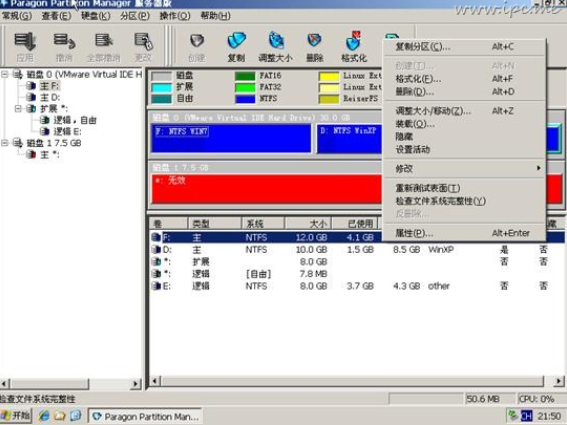The width and height of the screenshot is (567, 425).
Task: Select 逻辑 E: node in disk tree
Action: click(67, 131)
